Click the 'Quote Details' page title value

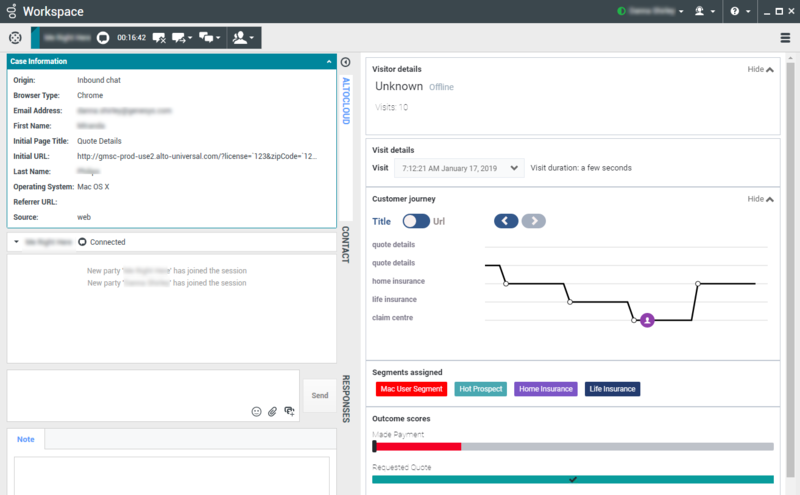pyautogui.click(x=99, y=141)
